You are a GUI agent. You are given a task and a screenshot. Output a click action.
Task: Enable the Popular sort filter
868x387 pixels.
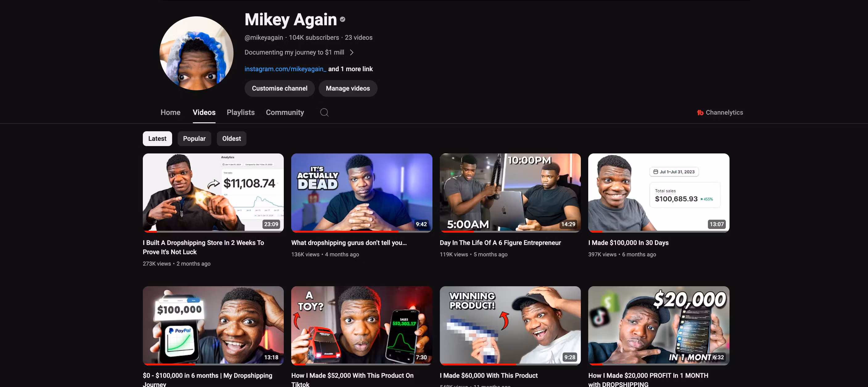tap(194, 139)
